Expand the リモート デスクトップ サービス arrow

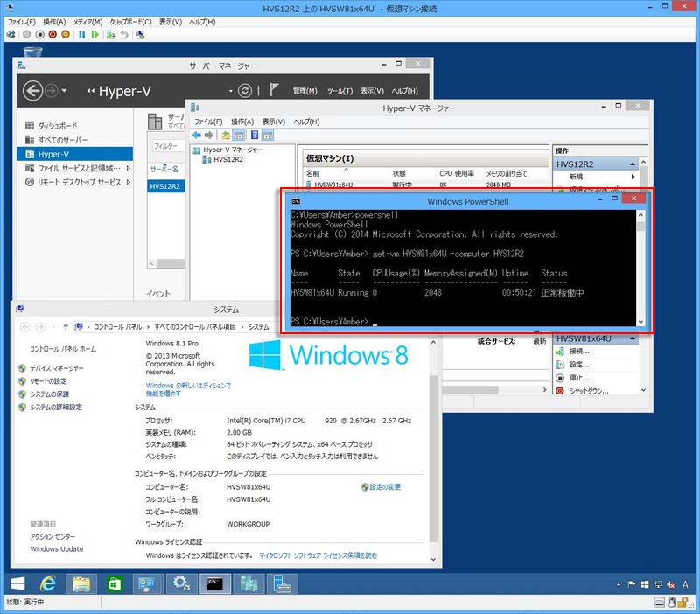point(129,182)
